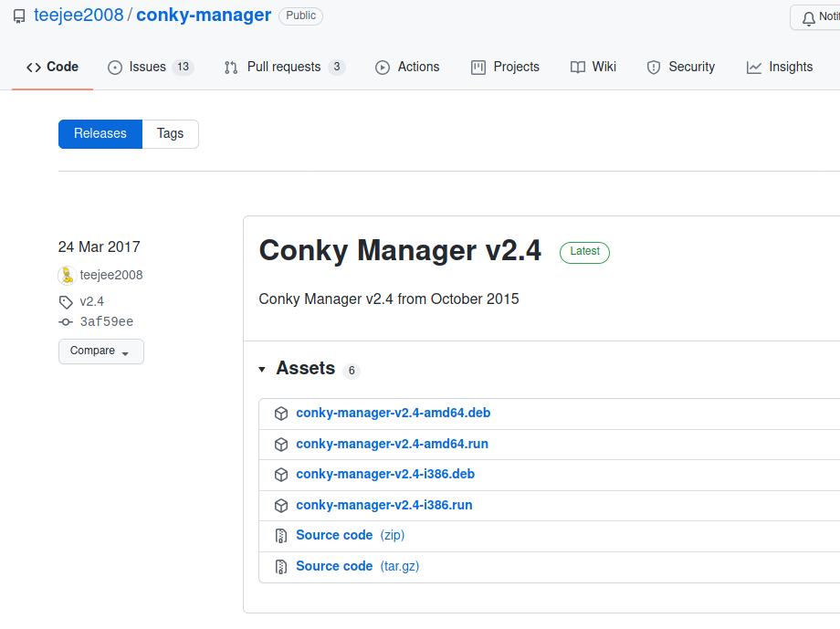View the Wiki tab
This screenshot has height=629, width=840.
click(593, 67)
